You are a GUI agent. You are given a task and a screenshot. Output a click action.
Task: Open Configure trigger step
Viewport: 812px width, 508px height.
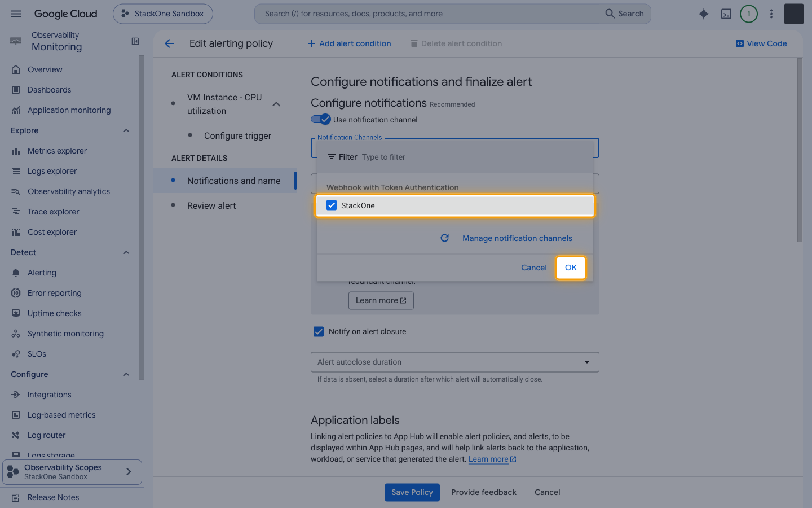(x=237, y=135)
